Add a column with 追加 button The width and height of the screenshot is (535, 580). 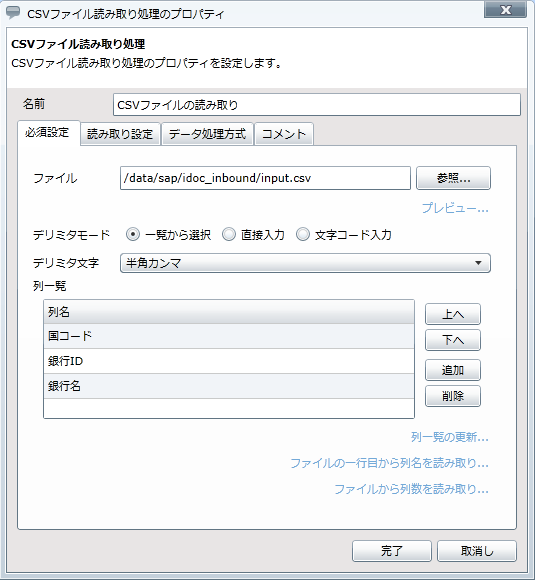tap(453, 370)
